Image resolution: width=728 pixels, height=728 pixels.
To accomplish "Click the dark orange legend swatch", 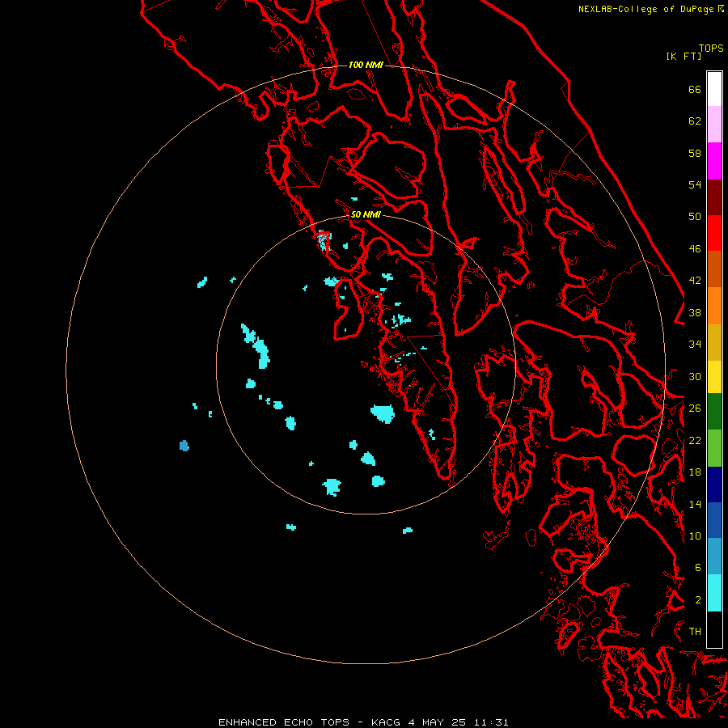I will [714, 269].
